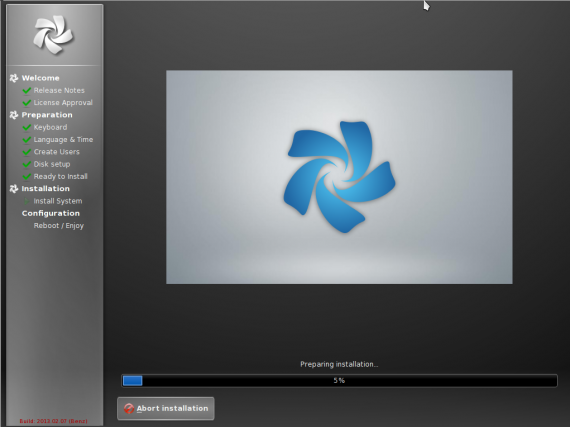
Task: Click the installation progress bar at 5 %
Action: click(x=339, y=380)
